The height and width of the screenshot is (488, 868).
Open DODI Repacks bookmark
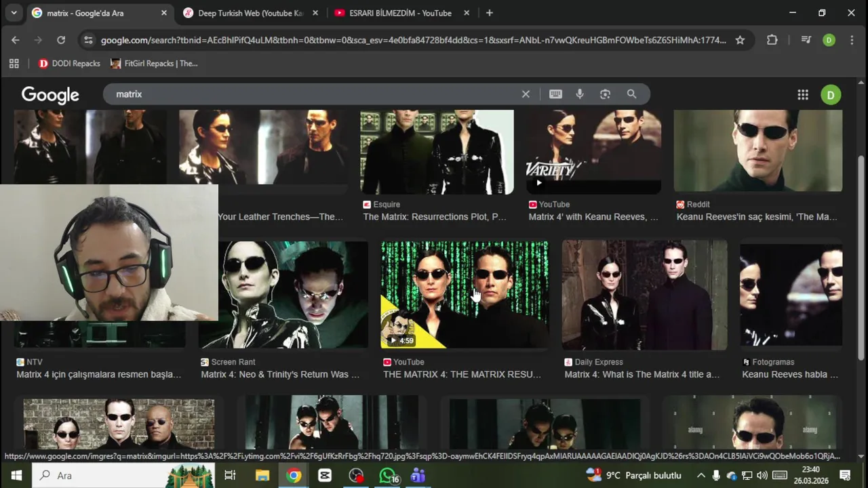(69, 63)
